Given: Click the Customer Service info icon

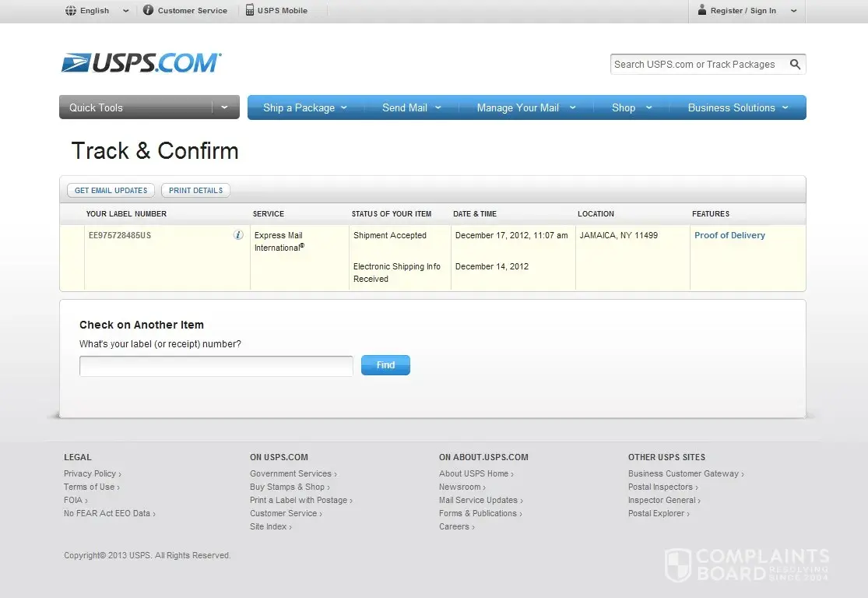Looking at the screenshot, I should click(148, 11).
